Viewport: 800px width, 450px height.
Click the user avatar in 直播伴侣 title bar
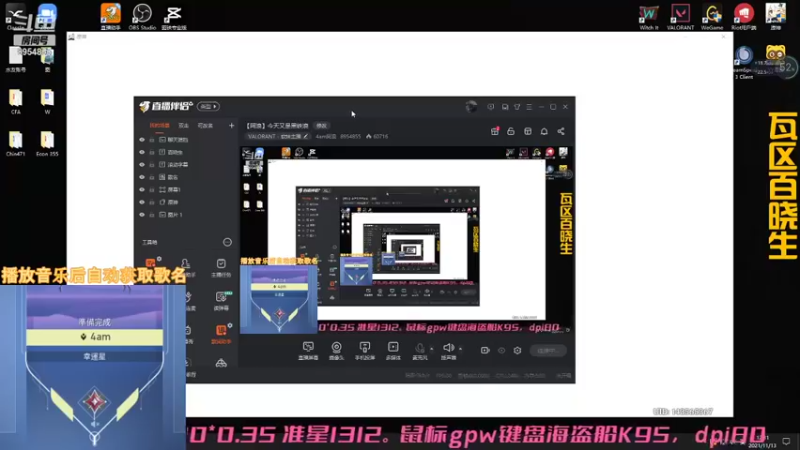(471, 107)
